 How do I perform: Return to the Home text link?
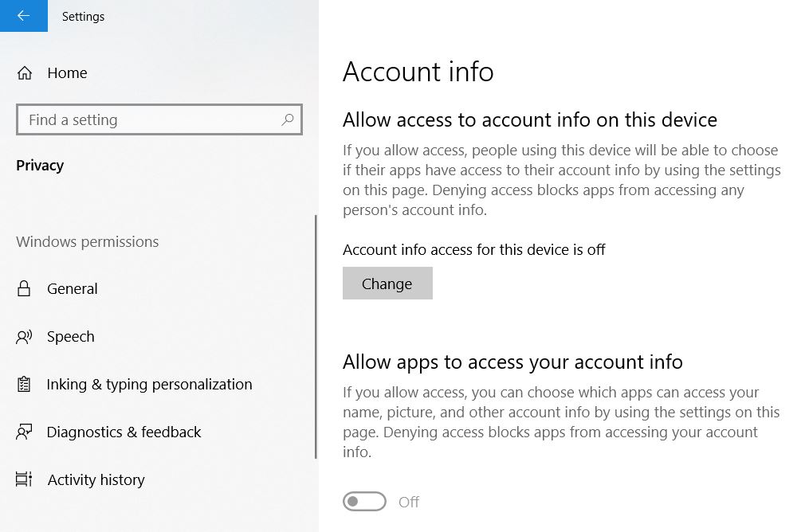click(x=67, y=73)
